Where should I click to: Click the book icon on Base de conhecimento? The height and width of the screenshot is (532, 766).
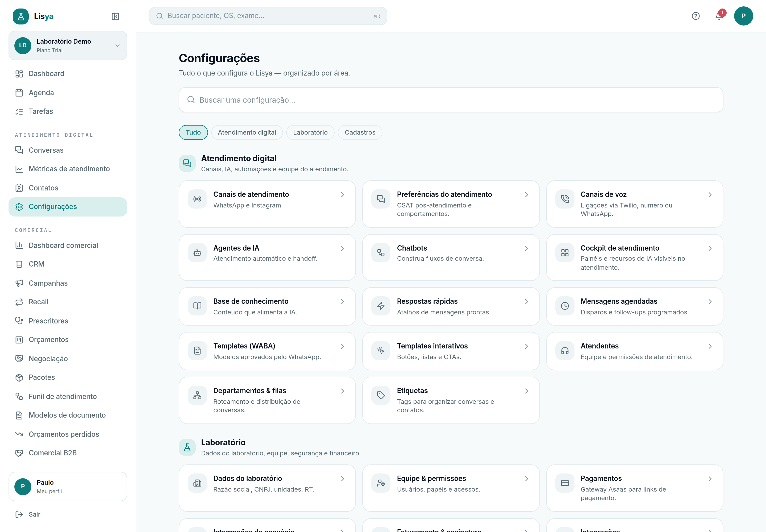tap(197, 306)
